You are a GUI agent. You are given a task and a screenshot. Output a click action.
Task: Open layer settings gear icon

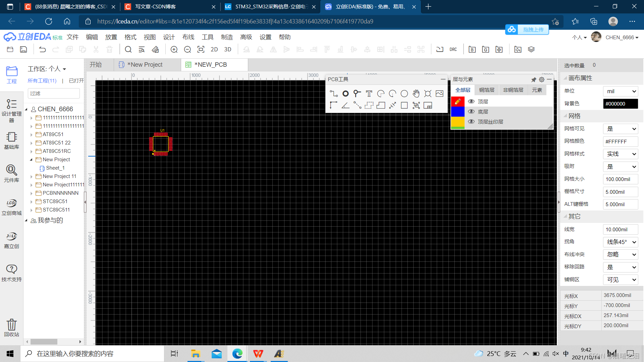[541, 79]
